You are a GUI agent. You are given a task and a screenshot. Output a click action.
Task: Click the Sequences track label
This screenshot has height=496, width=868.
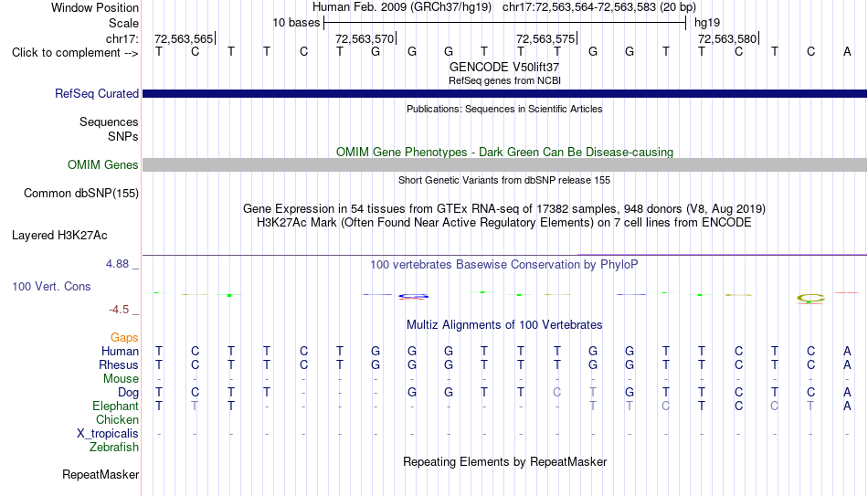109,121
